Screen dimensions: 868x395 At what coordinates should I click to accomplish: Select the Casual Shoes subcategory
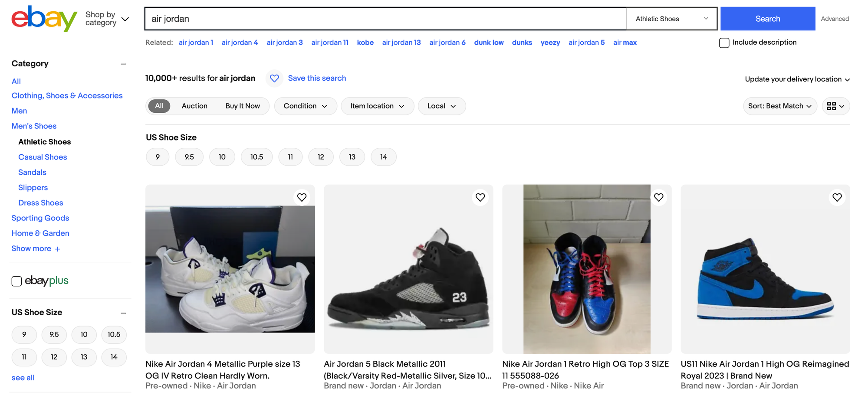click(x=43, y=157)
